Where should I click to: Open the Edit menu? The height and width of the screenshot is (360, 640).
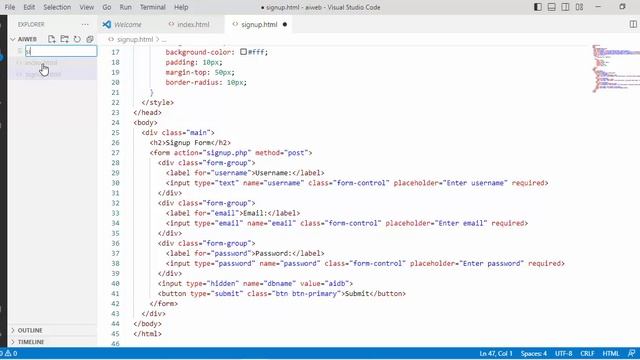tap(29, 7)
